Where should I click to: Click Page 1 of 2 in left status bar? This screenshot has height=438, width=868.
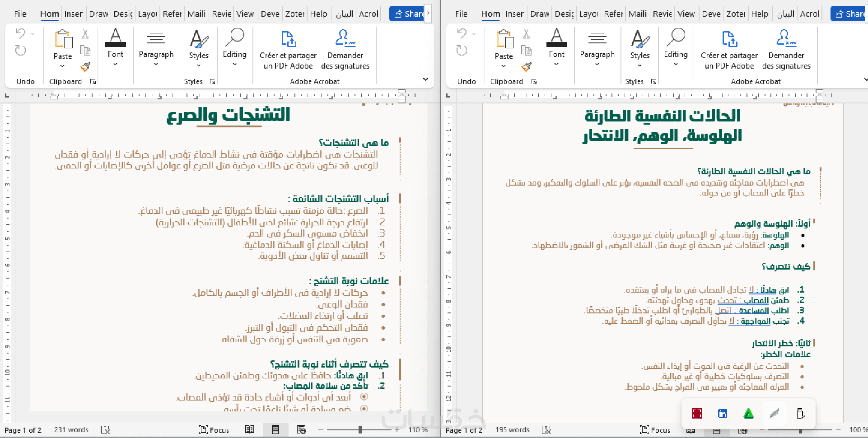[x=23, y=430]
